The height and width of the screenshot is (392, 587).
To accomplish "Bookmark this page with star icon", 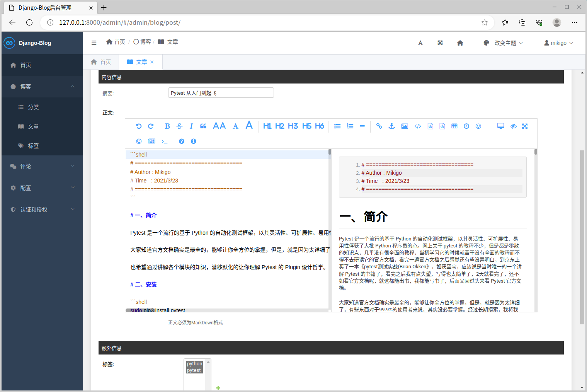I will (x=485, y=22).
